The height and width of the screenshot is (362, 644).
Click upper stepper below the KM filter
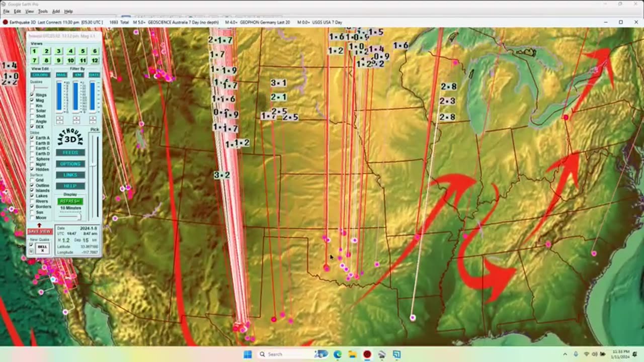coord(76,118)
